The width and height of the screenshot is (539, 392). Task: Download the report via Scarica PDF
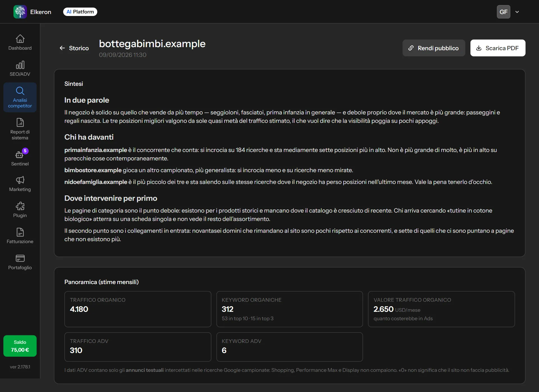click(x=498, y=48)
